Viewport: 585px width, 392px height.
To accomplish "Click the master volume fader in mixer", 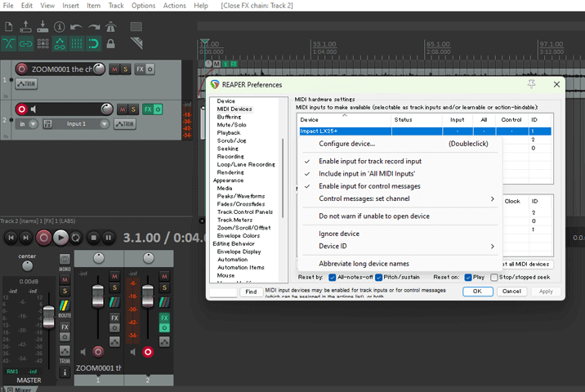I will click(x=48, y=316).
